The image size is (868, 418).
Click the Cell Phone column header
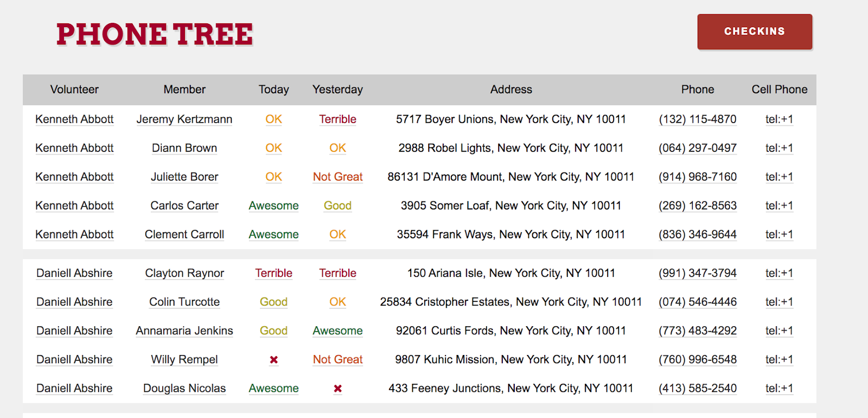[779, 90]
